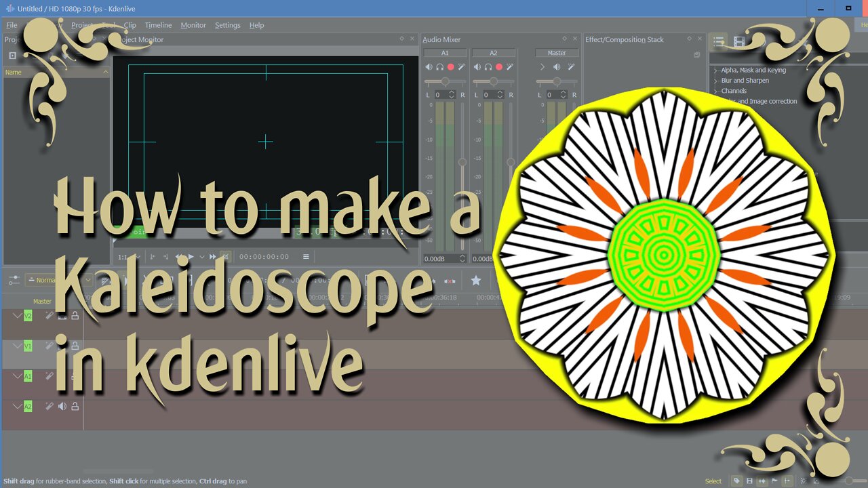Open the File menu
Viewport: 868px width, 488px height.
coord(12,25)
